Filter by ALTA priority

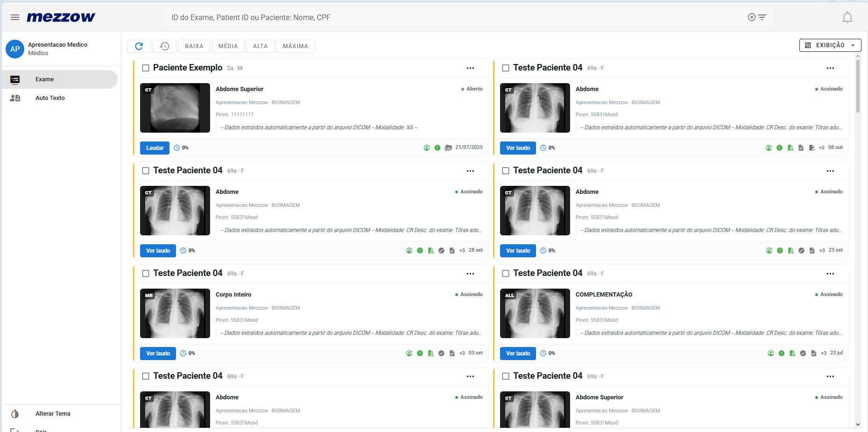(x=260, y=46)
